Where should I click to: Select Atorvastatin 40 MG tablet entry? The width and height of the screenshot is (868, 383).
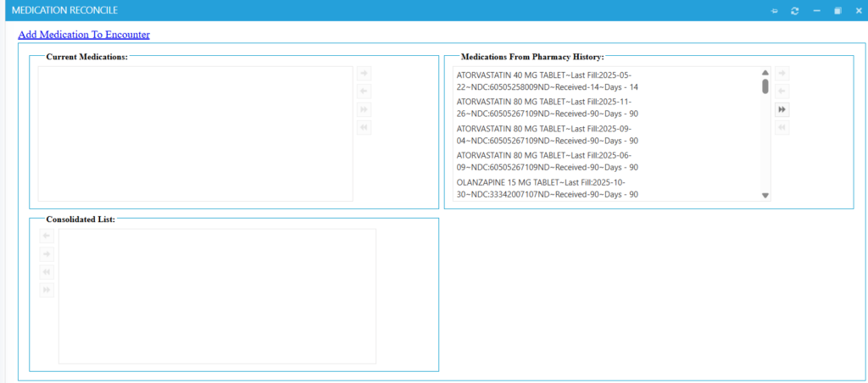pyautogui.click(x=547, y=80)
